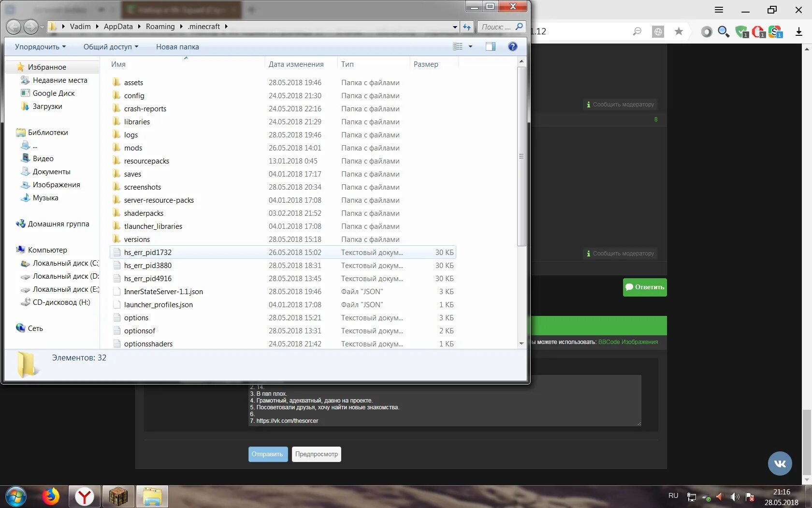Sort files by the Размер column
The image size is (812, 508).
(426, 64)
